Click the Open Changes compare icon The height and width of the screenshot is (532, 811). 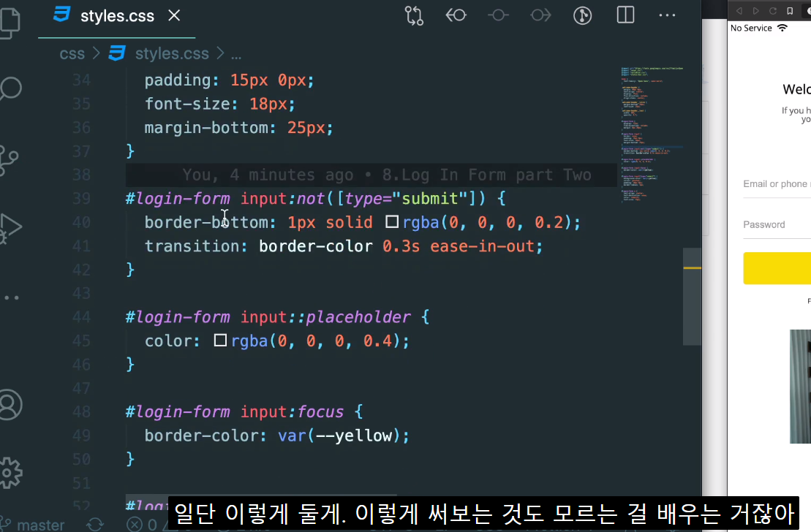(x=414, y=15)
